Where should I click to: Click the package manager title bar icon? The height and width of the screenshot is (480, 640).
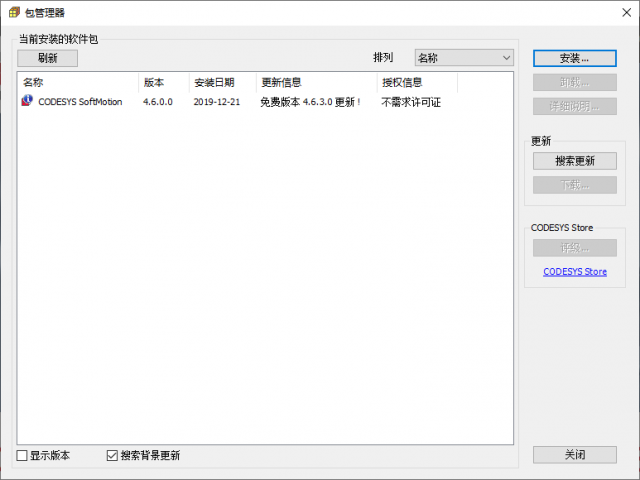(13, 13)
